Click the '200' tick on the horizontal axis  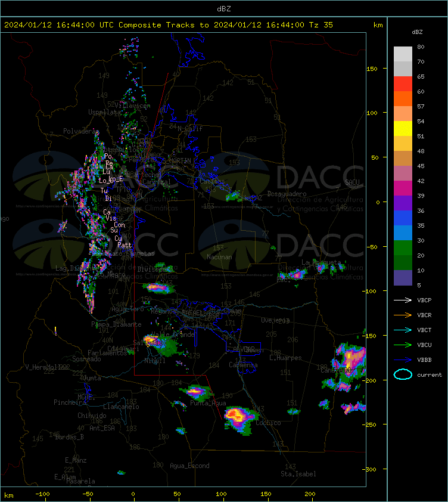310,494
